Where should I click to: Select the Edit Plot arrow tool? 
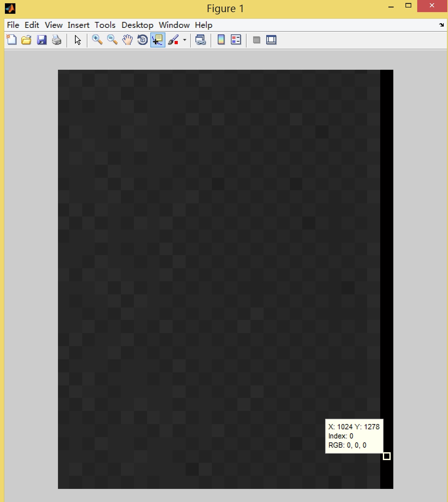[78, 40]
